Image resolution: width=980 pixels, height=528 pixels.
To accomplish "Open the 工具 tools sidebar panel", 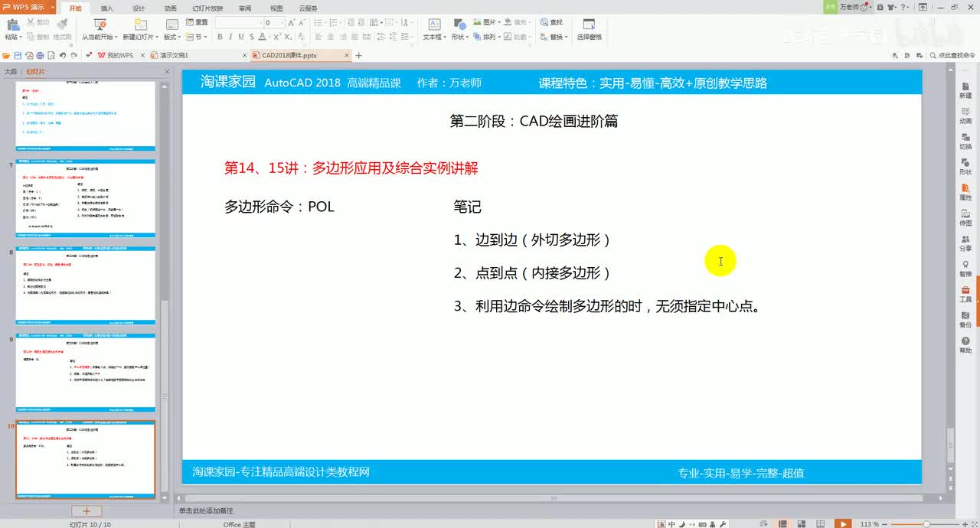I will 965,294.
